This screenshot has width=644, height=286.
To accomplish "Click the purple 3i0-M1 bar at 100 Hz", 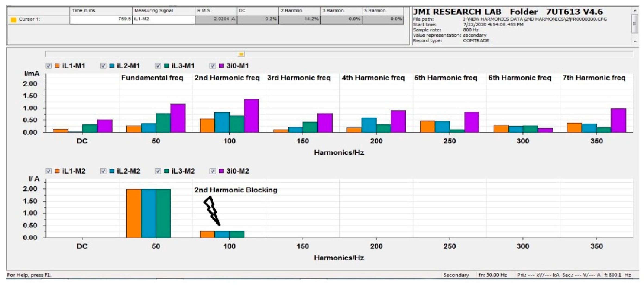I will point(251,116).
